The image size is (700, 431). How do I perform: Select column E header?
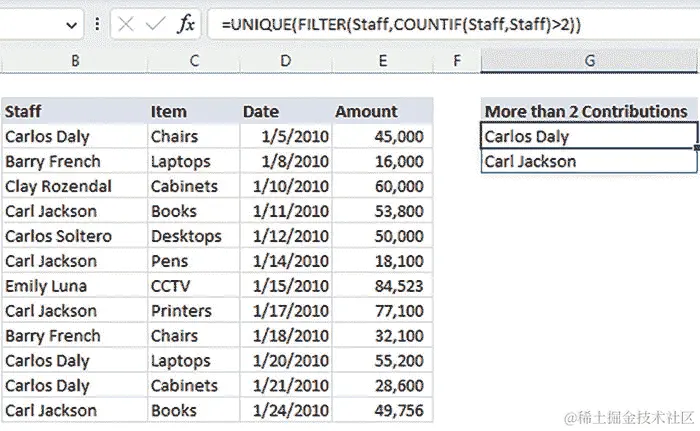tap(383, 61)
